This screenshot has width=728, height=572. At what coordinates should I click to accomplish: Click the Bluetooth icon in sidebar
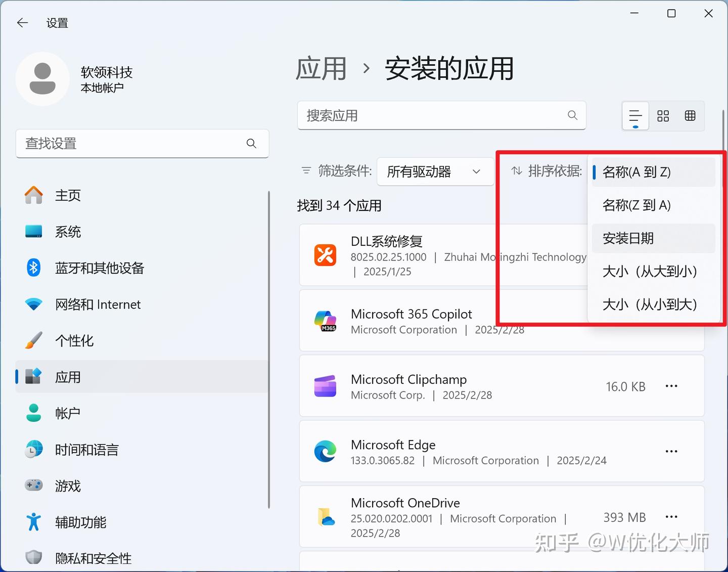pyautogui.click(x=34, y=268)
